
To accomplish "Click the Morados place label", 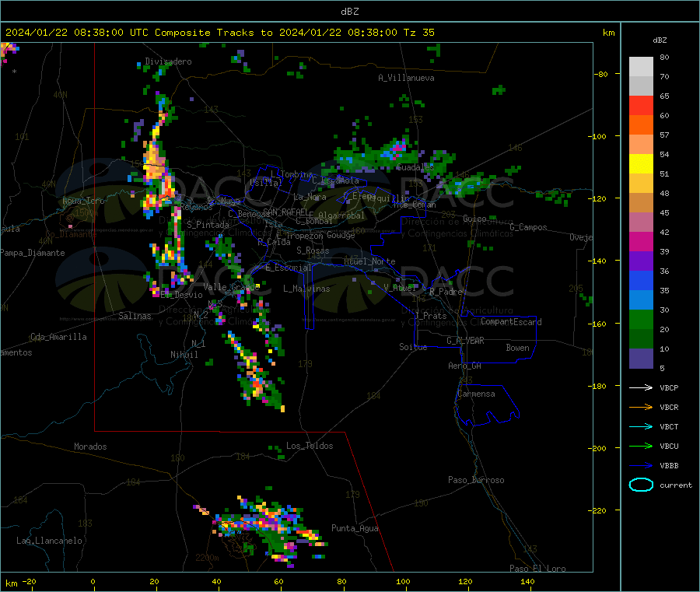I will (90, 447).
